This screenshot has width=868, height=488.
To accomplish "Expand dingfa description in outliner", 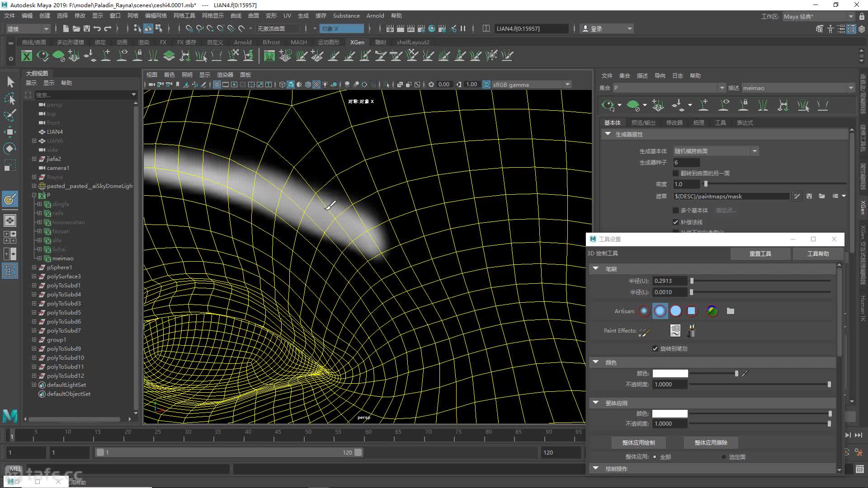I will tap(39, 204).
